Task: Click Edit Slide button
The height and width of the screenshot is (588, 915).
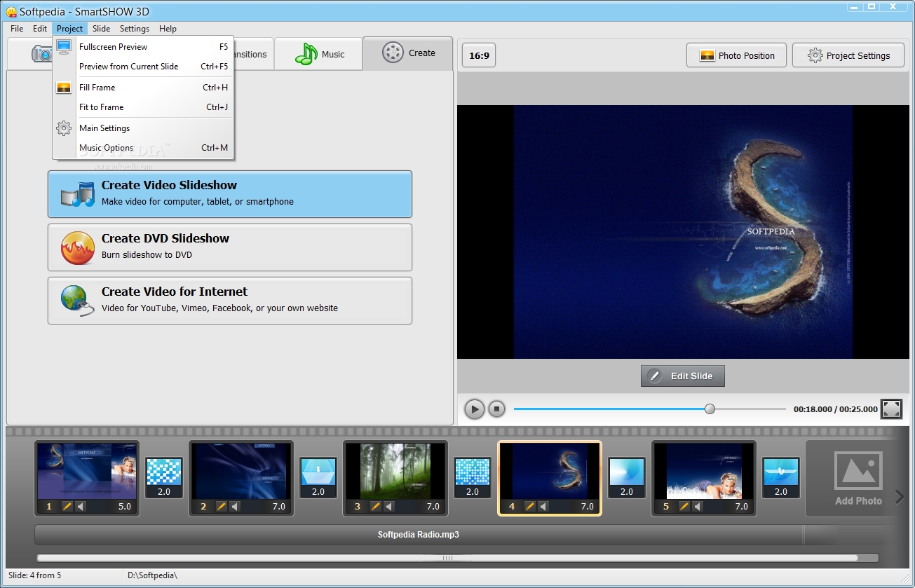Action: (x=683, y=376)
